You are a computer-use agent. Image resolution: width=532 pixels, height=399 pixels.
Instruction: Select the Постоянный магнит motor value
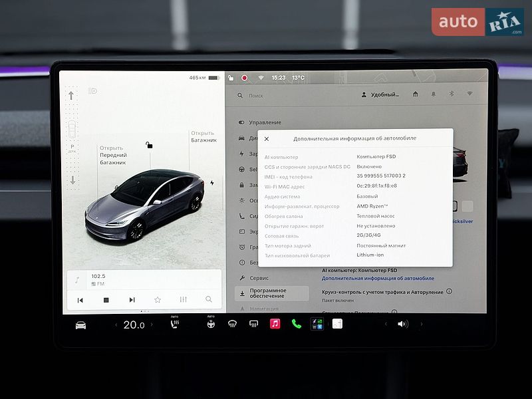[381, 245]
